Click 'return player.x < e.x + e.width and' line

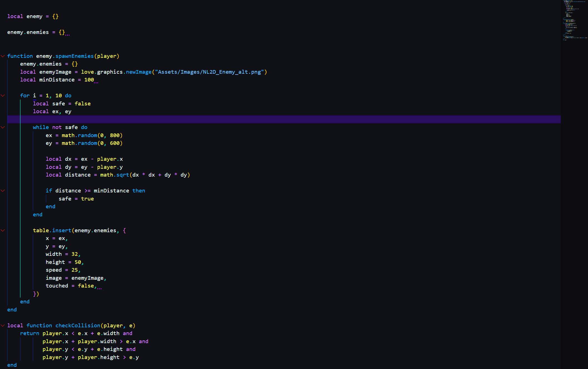[x=76, y=333]
